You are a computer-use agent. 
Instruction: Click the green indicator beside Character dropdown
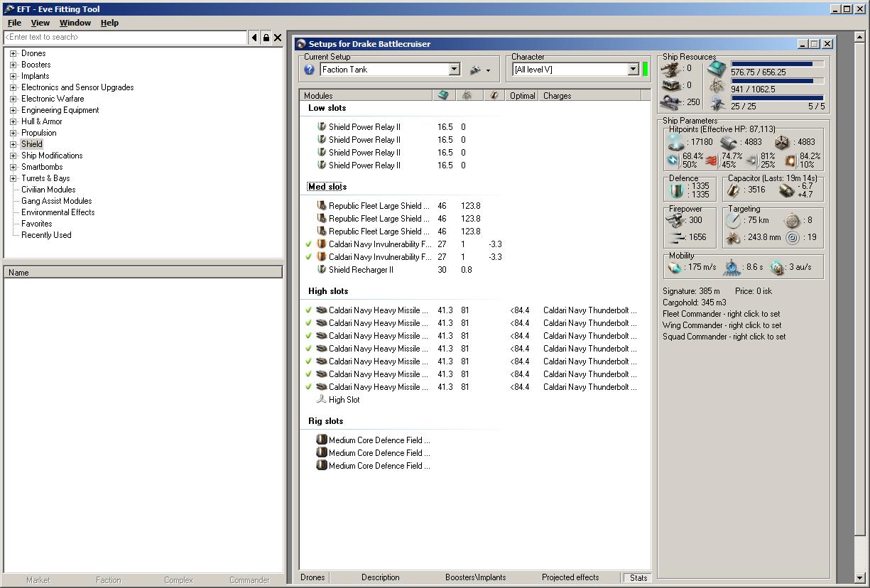point(645,70)
